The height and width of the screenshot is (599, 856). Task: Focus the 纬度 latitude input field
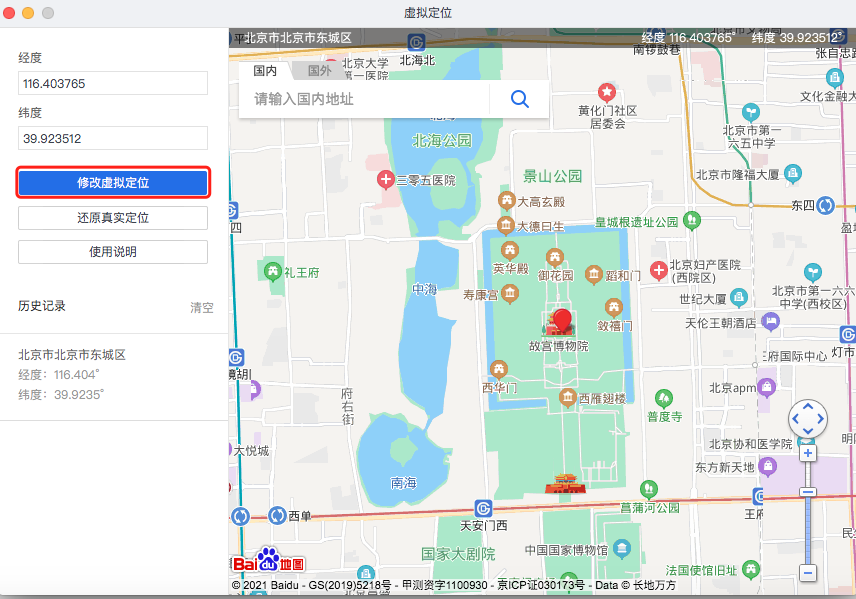tap(113, 139)
